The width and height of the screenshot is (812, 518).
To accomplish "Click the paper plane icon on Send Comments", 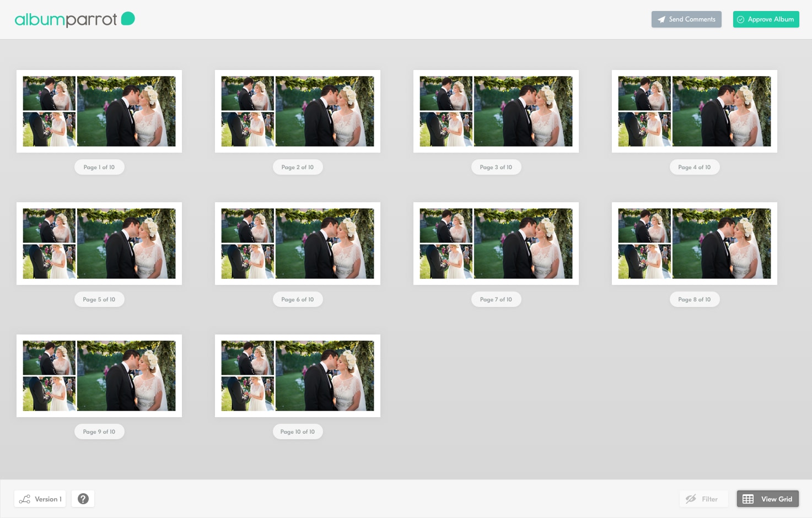I will 661,19.
